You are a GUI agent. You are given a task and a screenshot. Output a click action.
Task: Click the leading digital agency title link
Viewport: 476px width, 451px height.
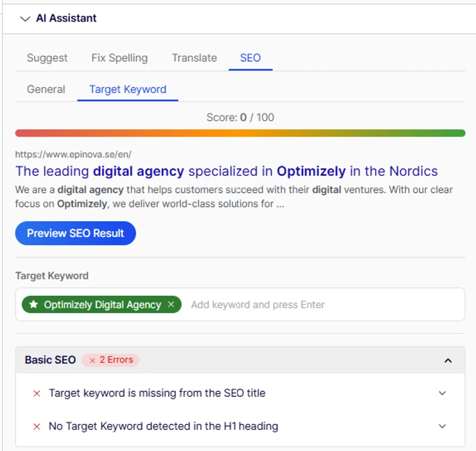[227, 171]
